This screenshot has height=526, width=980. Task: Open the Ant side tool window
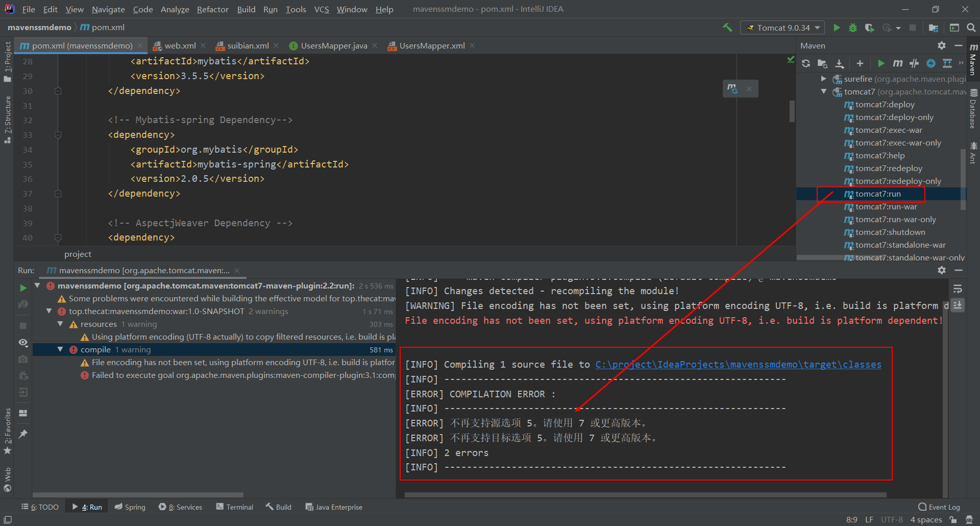[x=973, y=153]
